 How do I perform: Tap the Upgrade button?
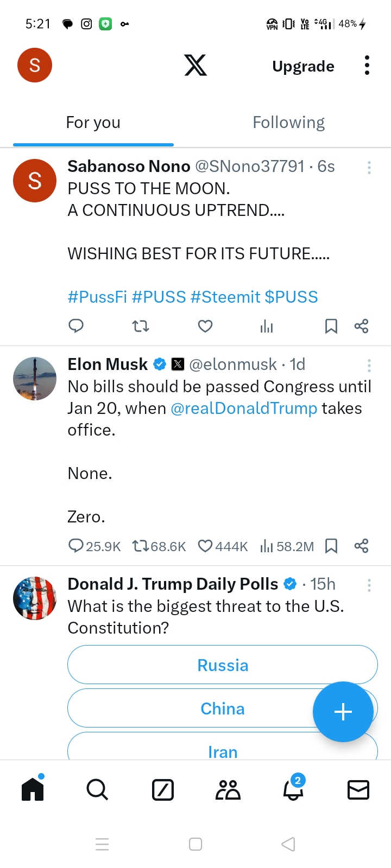(x=303, y=66)
